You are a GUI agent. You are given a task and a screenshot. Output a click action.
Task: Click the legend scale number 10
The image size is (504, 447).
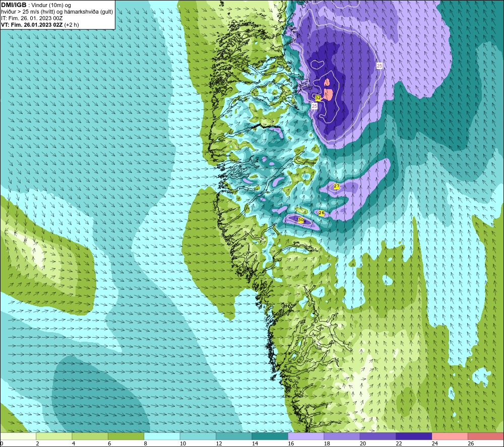(183, 443)
